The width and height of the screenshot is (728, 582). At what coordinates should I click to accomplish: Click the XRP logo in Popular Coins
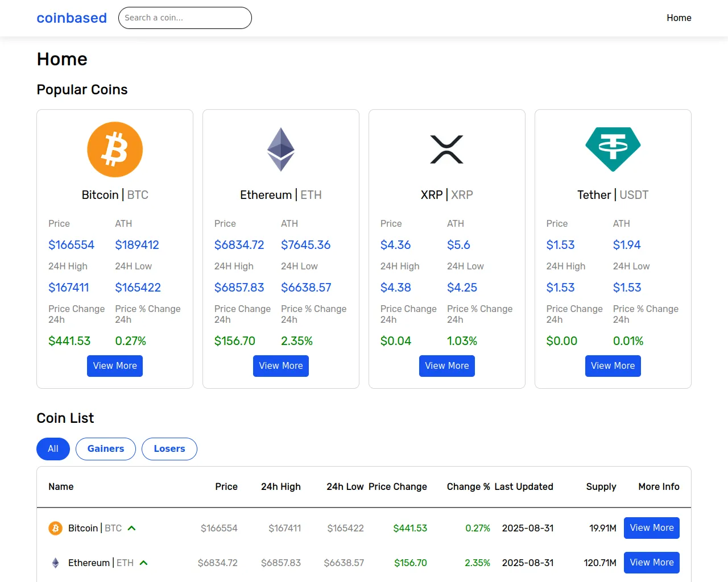click(x=447, y=149)
